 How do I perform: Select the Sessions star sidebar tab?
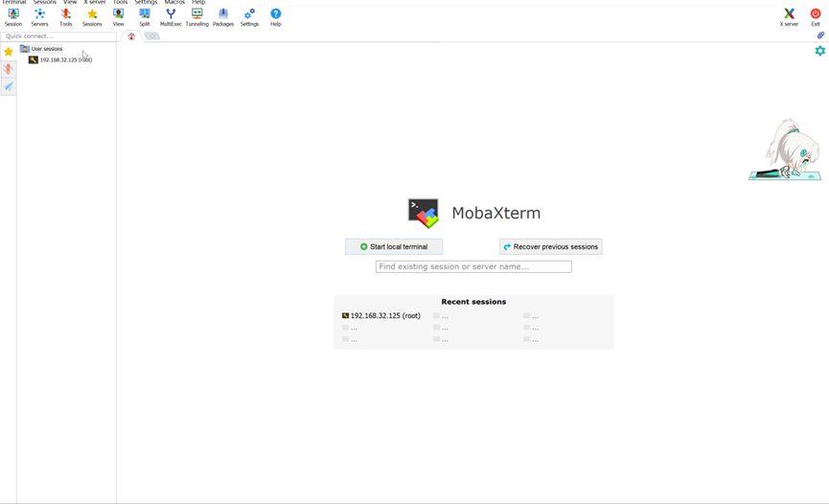click(9, 52)
